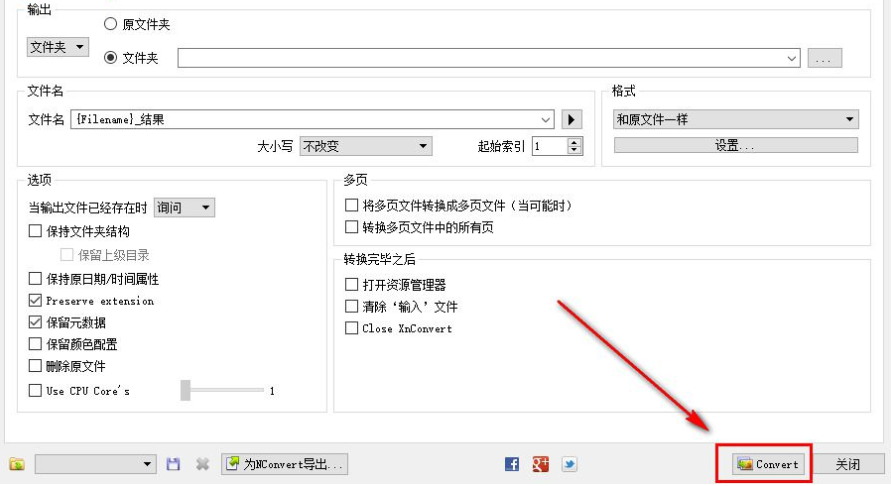The image size is (891, 486).
Task: Enable Use CPU Core's checkbox
Action: [35, 391]
